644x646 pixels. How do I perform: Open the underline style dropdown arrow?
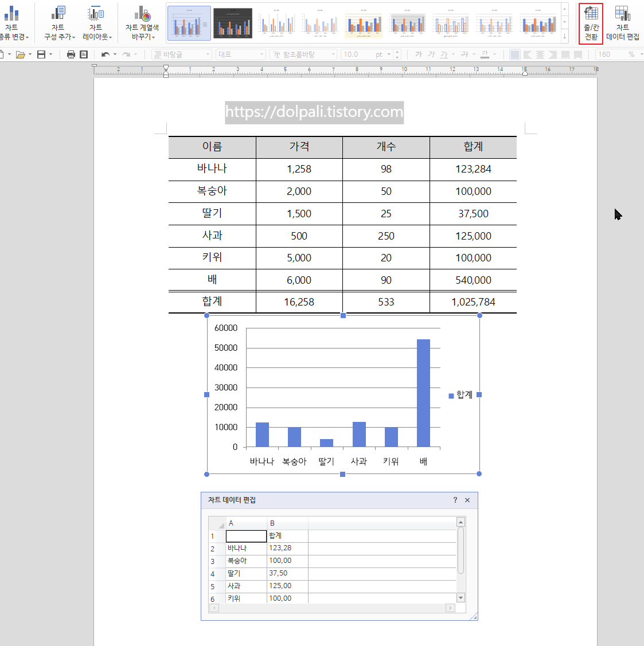coord(453,54)
